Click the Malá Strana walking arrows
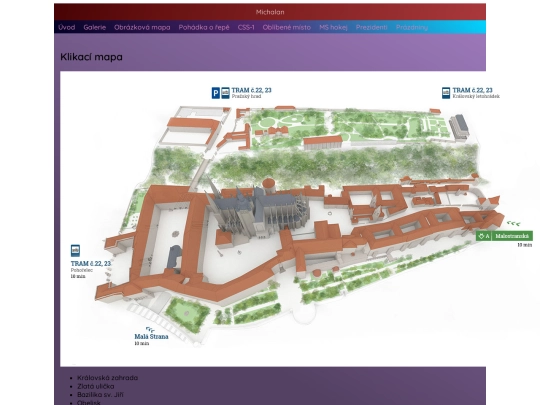540x405 pixels. (x=150, y=330)
